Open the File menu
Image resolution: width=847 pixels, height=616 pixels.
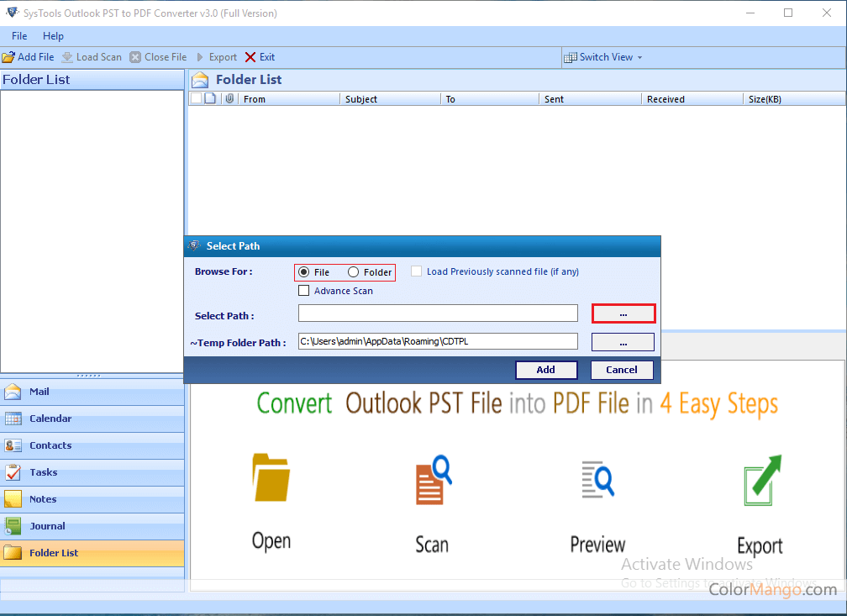point(19,36)
